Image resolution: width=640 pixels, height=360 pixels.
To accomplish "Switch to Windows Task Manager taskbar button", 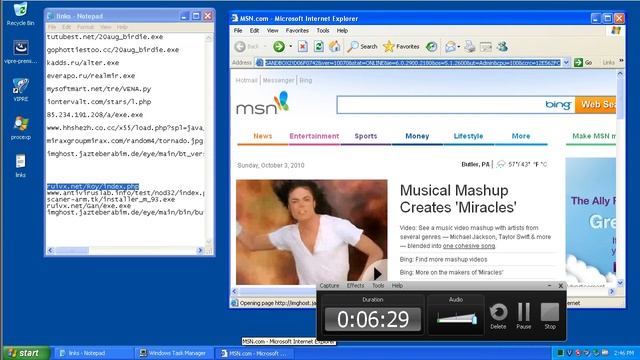I will pyautogui.click(x=173, y=353).
